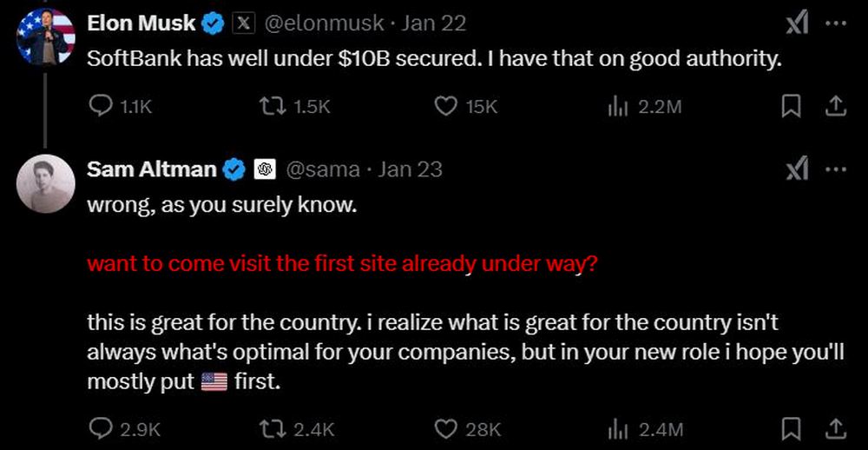Bookmark Elon Musk's tweet
Screen dimensions: 868x450
coord(791,106)
